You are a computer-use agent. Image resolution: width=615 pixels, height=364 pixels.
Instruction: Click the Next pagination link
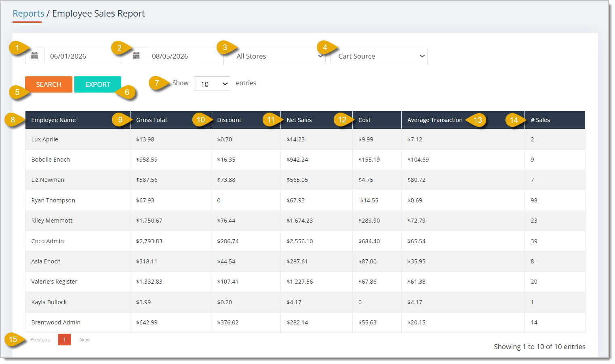[85, 340]
